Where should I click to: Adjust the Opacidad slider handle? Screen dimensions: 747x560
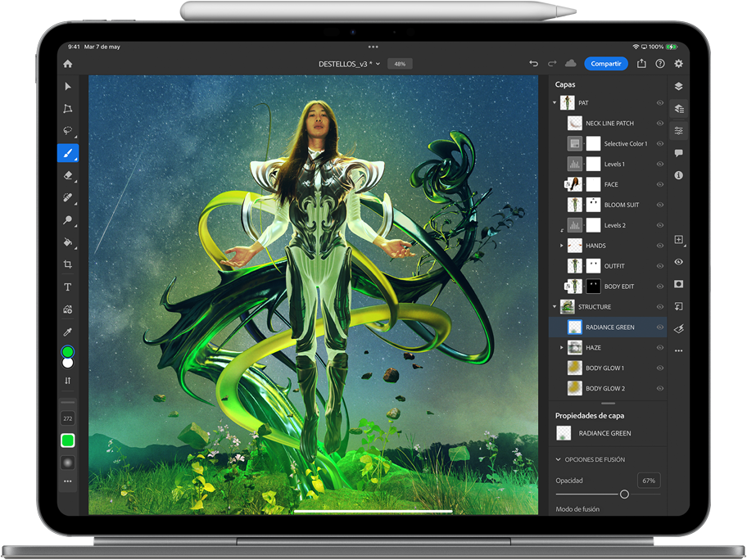pyautogui.click(x=624, y=495)
